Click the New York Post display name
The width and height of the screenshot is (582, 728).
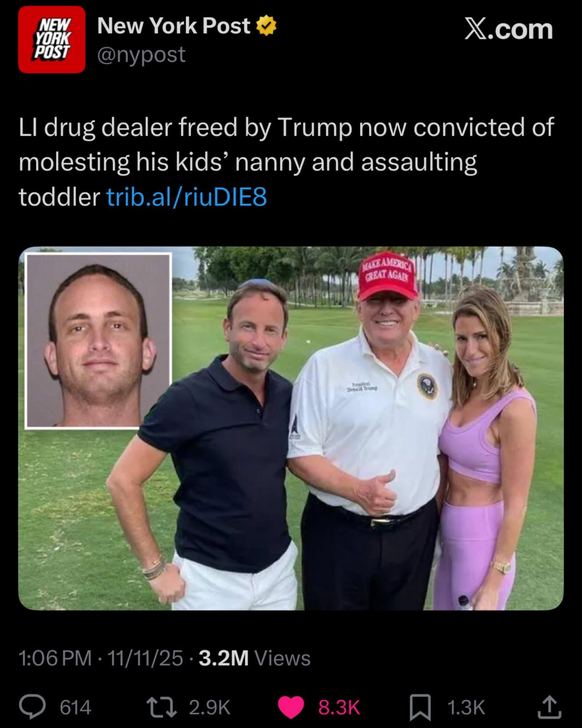[x=174, y=26]
